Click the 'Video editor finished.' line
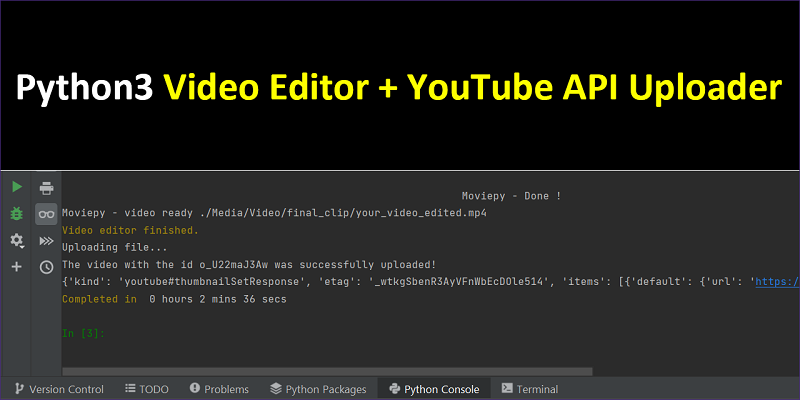 point(130,231)
